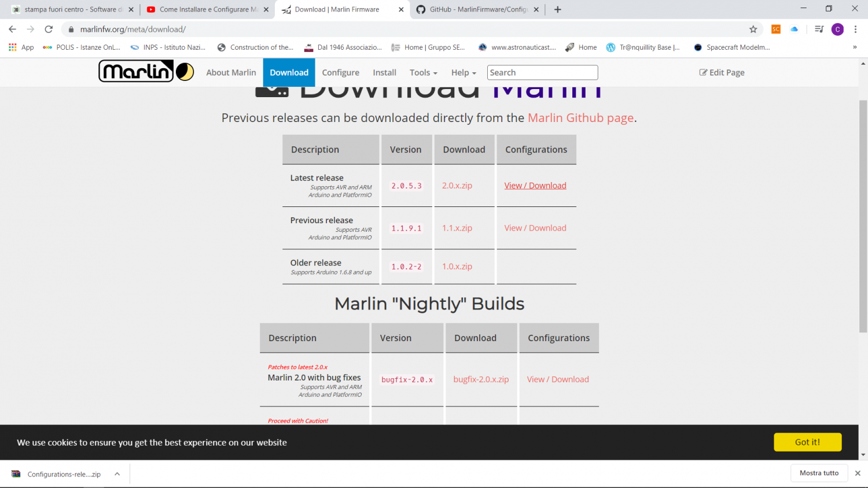Screen dimensions: 868x488
Task: Download the 1.0.x.zip older release
Action: coord(457,267)
